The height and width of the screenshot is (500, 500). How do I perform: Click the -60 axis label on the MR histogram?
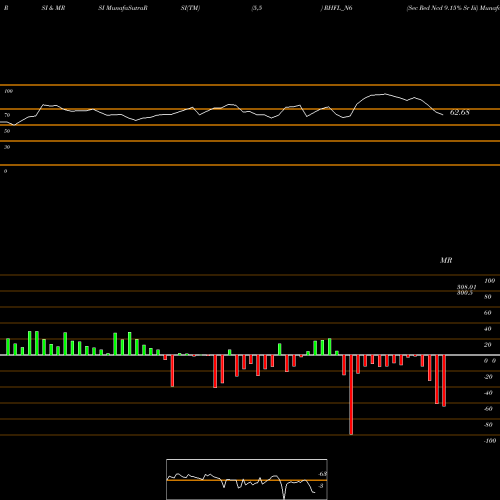coord(488,409)
